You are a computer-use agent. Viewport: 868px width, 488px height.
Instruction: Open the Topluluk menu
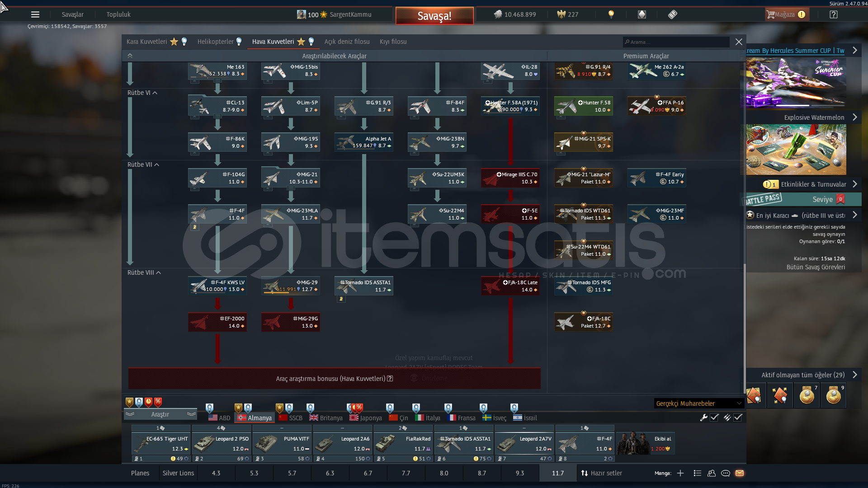coord(118,14)
